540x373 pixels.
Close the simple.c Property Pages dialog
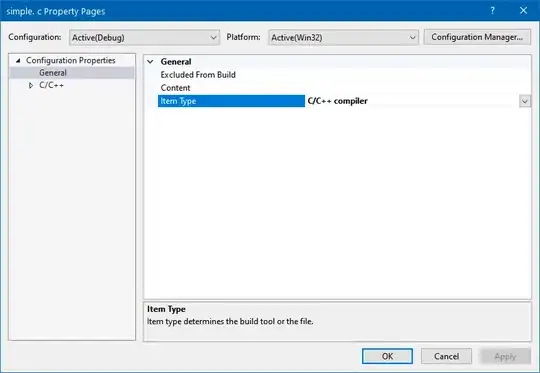(523, 11)
